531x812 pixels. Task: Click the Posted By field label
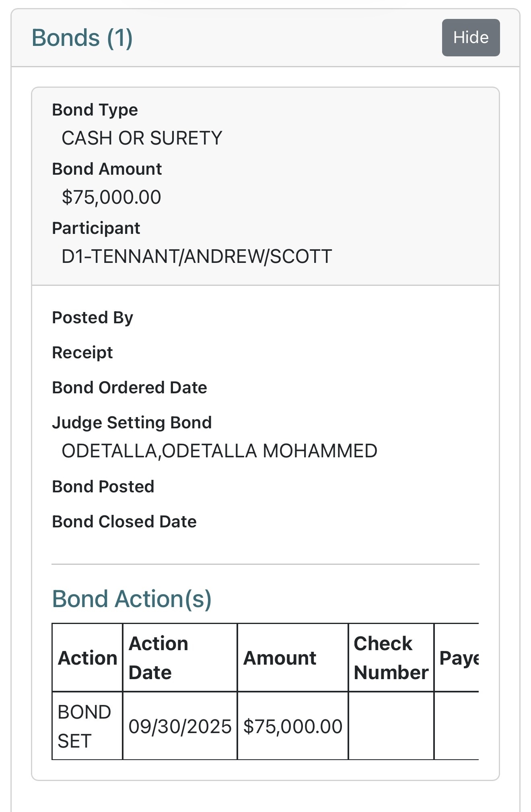(x=93, y=318)
